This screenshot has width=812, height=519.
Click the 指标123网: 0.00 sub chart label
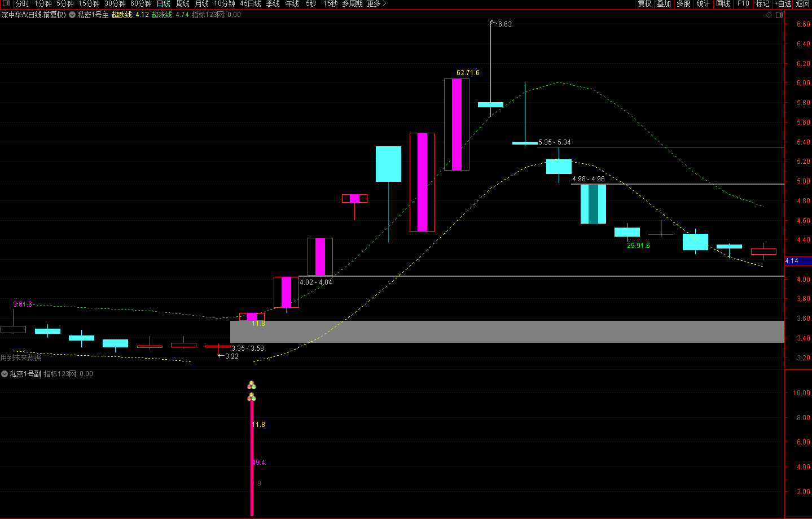68,374
